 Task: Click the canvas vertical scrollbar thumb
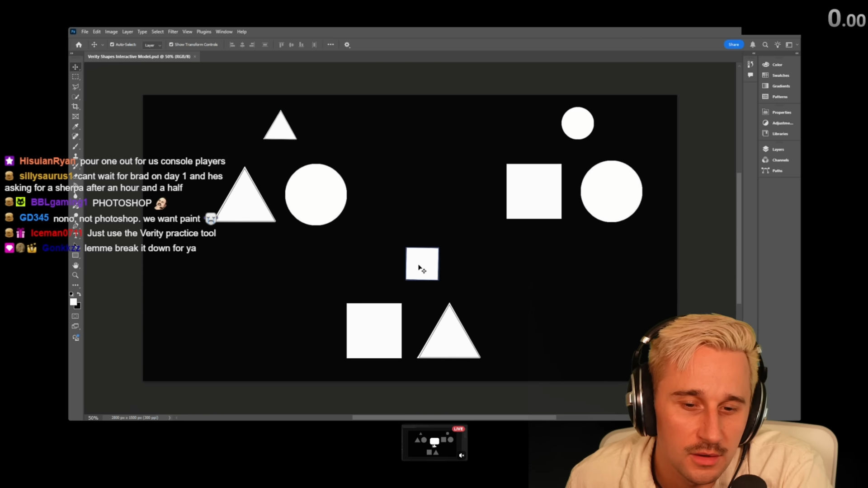(739, 238)
